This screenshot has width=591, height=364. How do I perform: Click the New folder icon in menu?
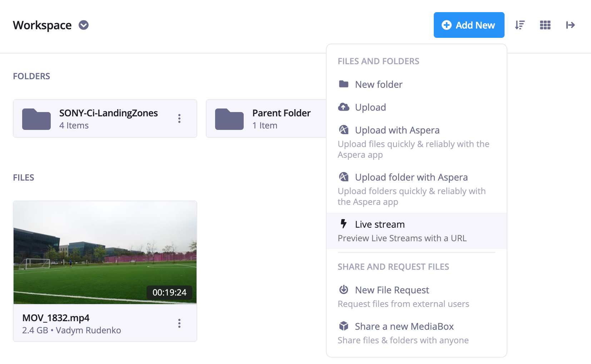tap(344, 84)
